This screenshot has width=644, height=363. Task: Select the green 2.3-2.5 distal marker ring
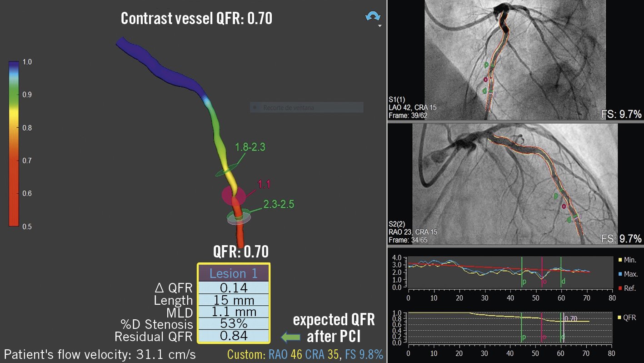[x=239, y=217]
